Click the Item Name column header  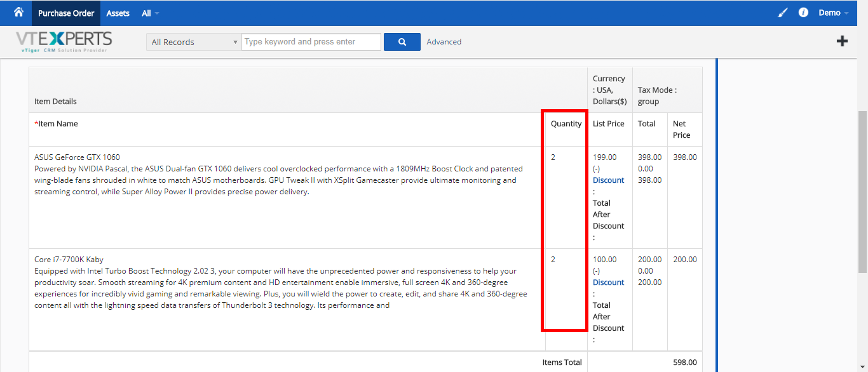click(x=56, y=124)
